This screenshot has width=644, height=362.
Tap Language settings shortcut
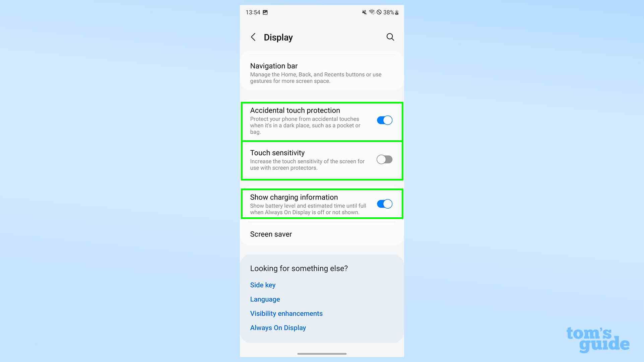click(x=265, y=299)
